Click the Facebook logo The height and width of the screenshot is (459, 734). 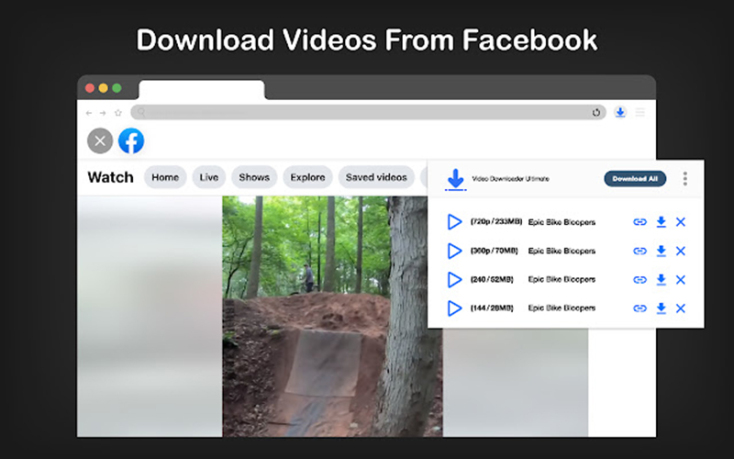131,141
